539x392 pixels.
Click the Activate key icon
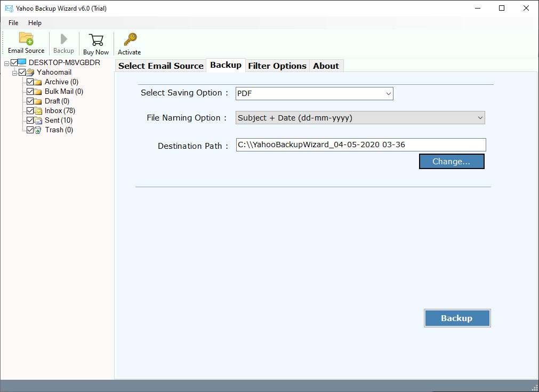click(130, 39)
